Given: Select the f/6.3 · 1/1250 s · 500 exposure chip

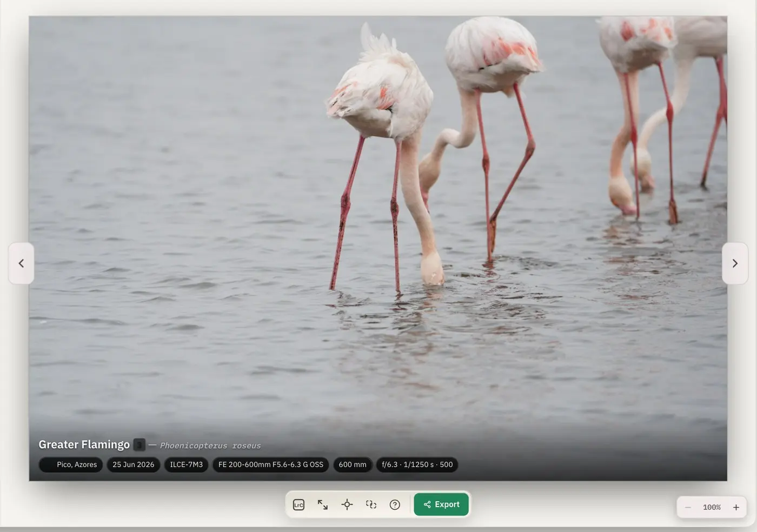Looking at the screenshot, I should tap(417, 464).
